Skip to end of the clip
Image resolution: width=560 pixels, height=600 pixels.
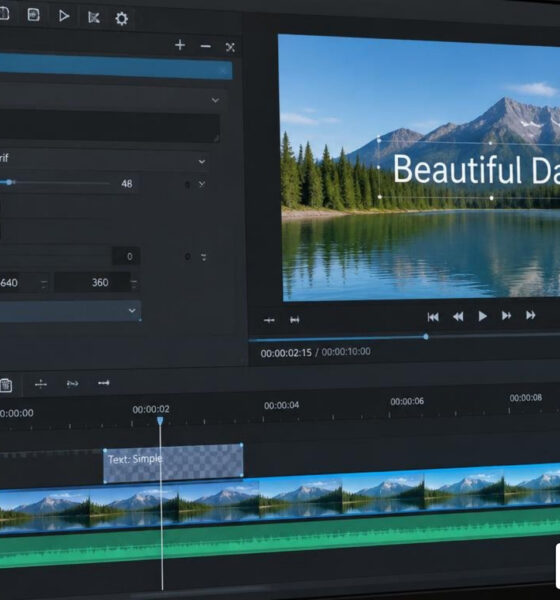coord(531,315)
